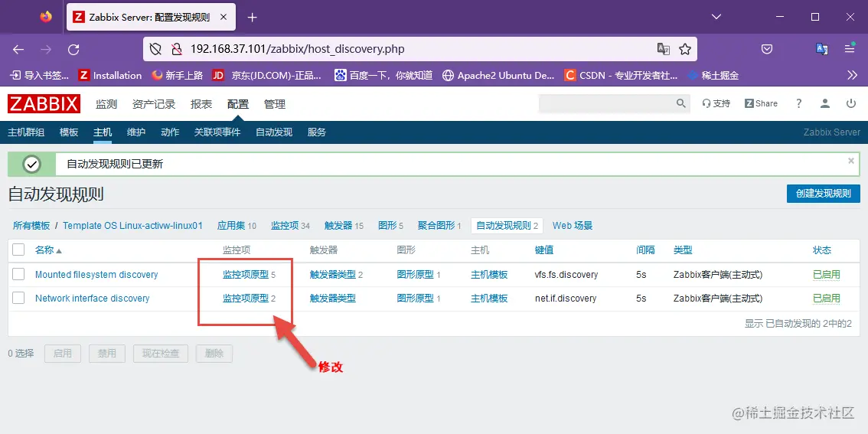868x434 pixels.
Task: Open the list all tabs chevron
Action: coord(716,17)
